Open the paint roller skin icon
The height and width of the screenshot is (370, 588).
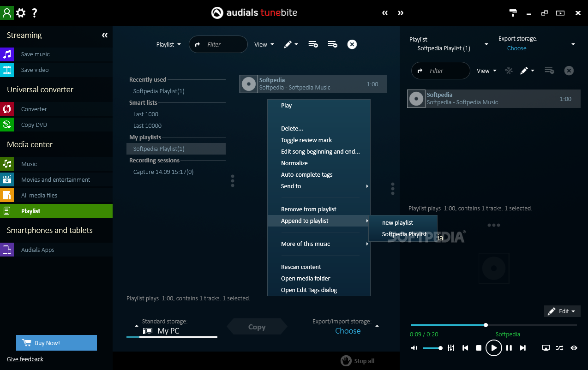[513, 13]
